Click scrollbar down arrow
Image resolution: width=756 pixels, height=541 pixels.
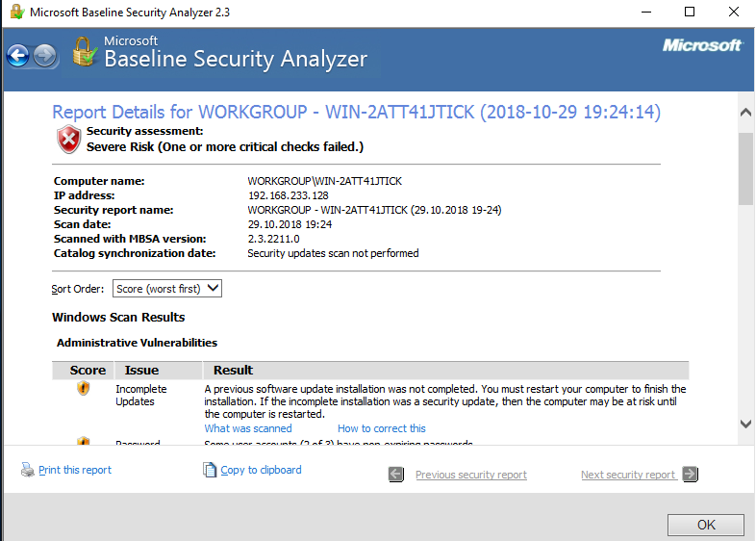click(745, 423)
